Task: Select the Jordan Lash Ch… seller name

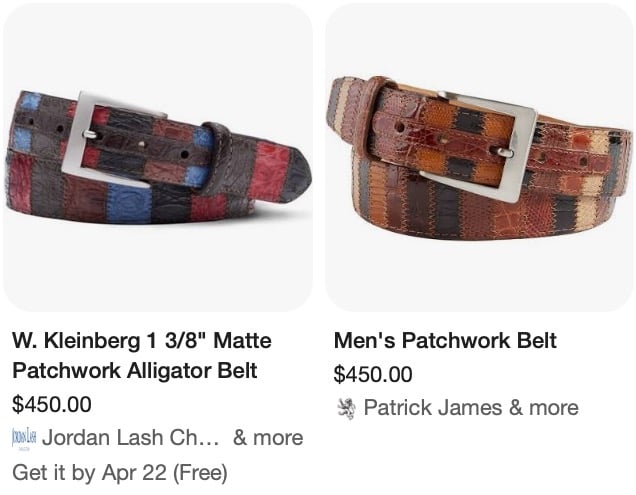Action: (x=130, y=438)
